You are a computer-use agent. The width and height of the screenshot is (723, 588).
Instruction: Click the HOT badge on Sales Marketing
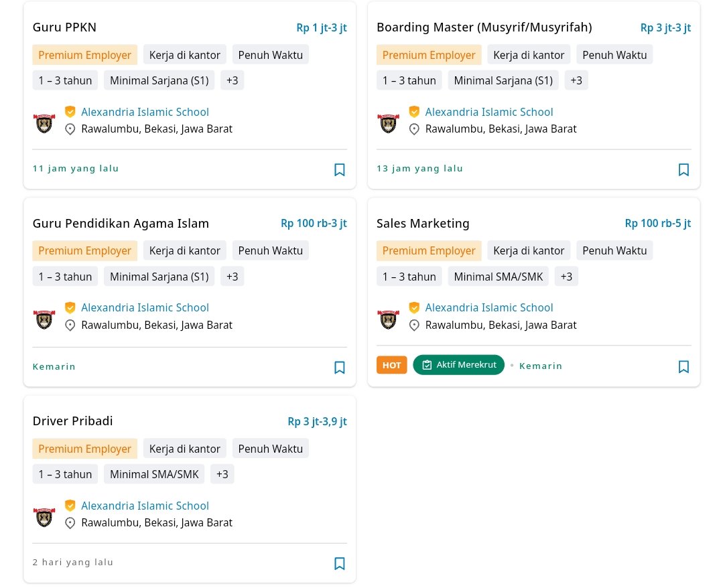click(391, 365)
